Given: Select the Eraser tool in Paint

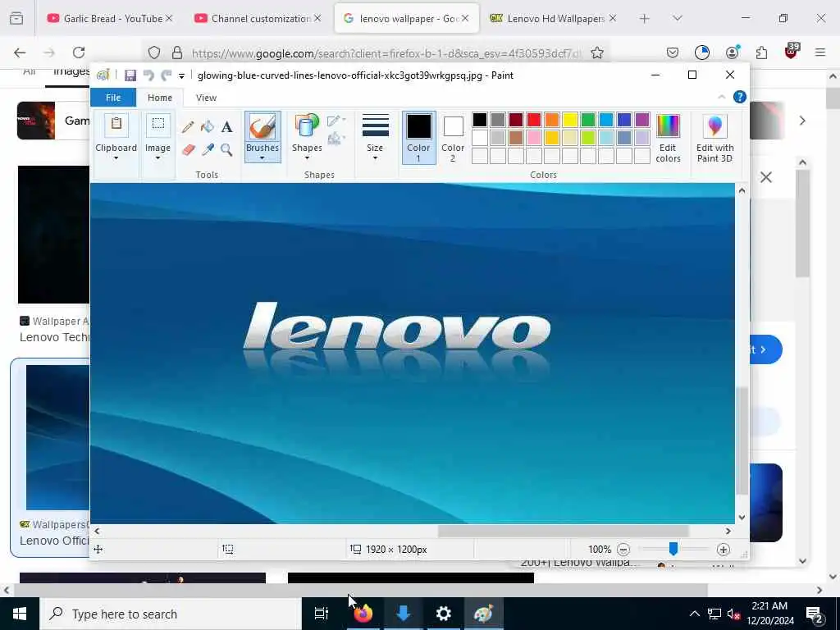Looking at the screenshot, I should click(189, 149).
